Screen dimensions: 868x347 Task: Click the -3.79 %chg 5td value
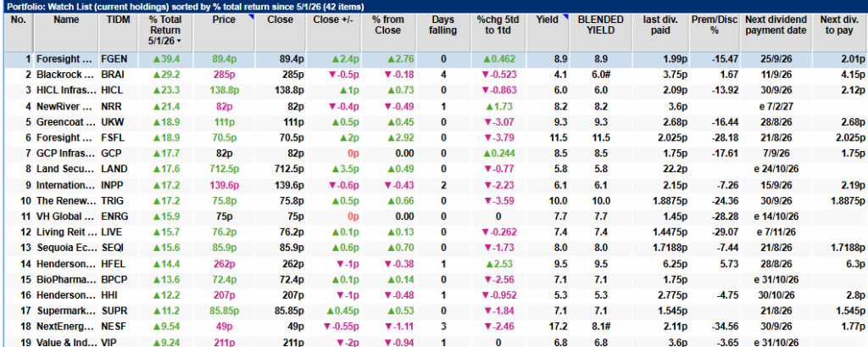tap(498, 137)
